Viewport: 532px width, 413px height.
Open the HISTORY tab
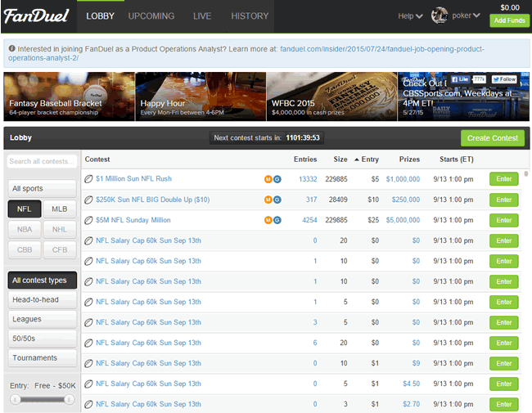pyautogui.click(x=250, y=16)
